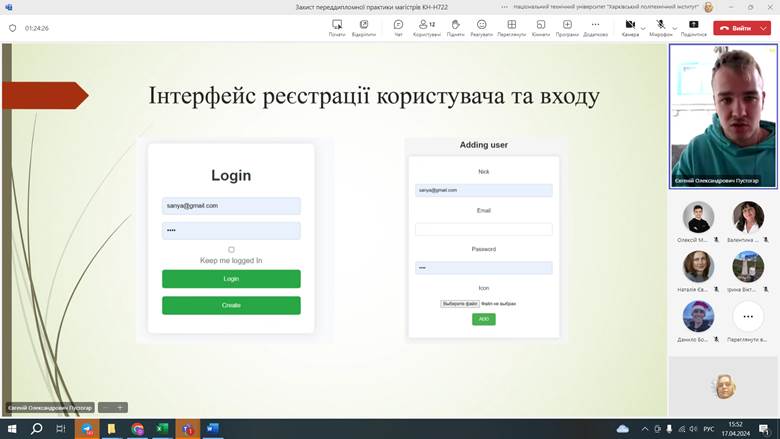This screenshot has height=439, width=780.
Task: Open the Переглянути view options
Action: tap(511, 27)
